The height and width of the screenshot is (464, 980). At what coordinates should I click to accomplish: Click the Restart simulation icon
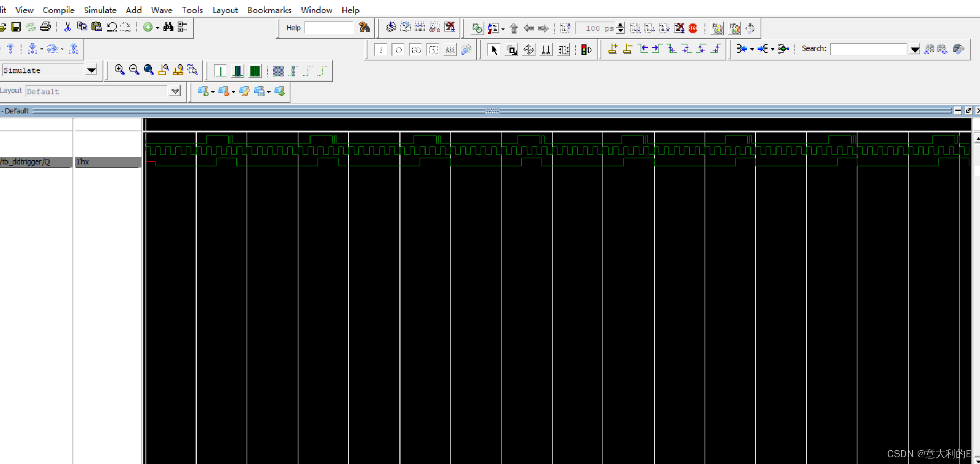[566, 28]
